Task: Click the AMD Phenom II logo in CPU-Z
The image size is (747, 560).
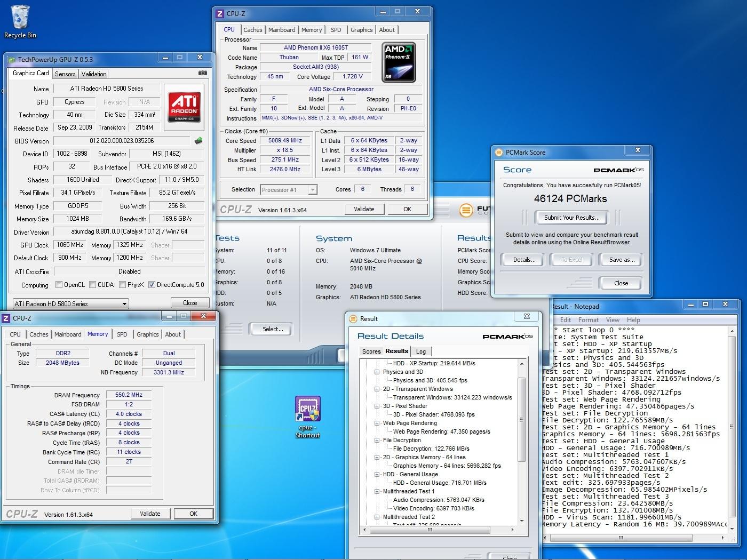Action: tap(399, 62)
